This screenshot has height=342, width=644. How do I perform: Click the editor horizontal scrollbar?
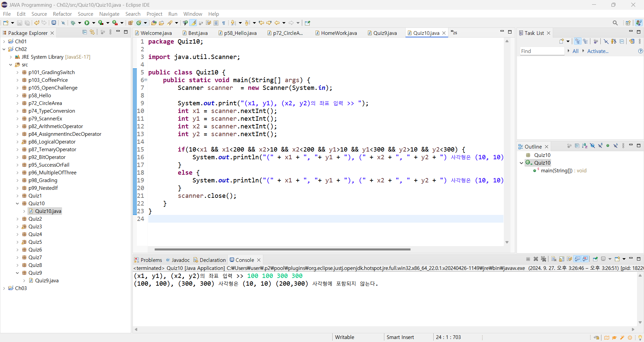[x=282, y=249]
